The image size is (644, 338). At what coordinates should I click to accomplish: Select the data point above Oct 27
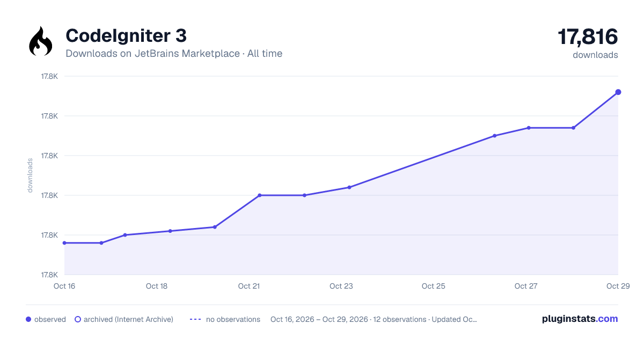pyautogui.click(x=529, y=128)
